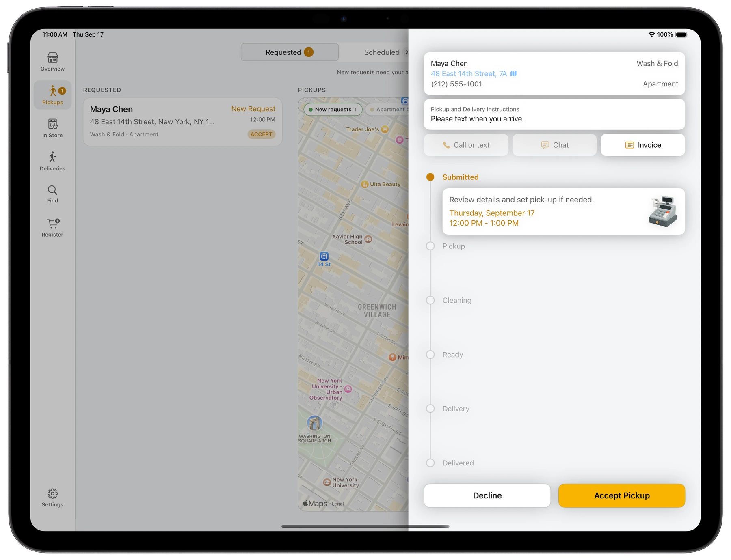
Task: Tap the New Request status label
Action: (x=253, y=109)
